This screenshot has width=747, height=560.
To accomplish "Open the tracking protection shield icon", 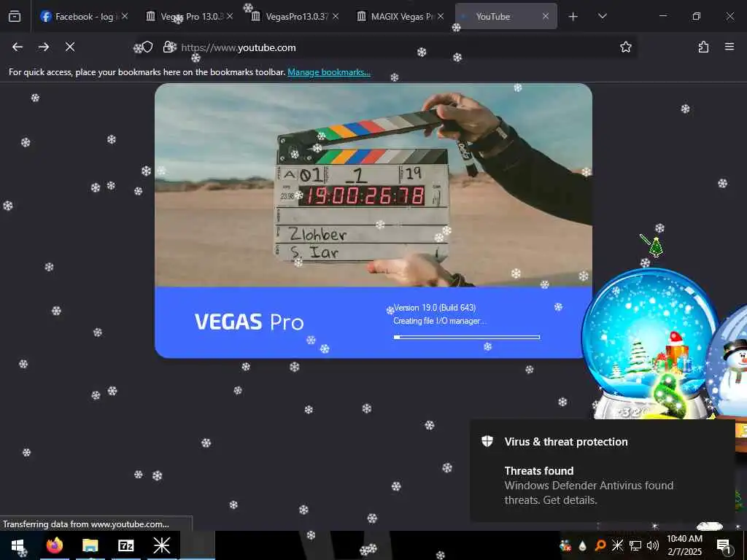I will coord(147,47).
